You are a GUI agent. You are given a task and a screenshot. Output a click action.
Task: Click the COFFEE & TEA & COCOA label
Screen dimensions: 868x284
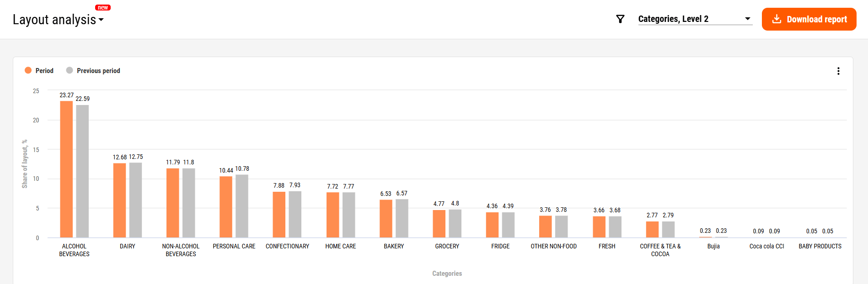[660, 250]
